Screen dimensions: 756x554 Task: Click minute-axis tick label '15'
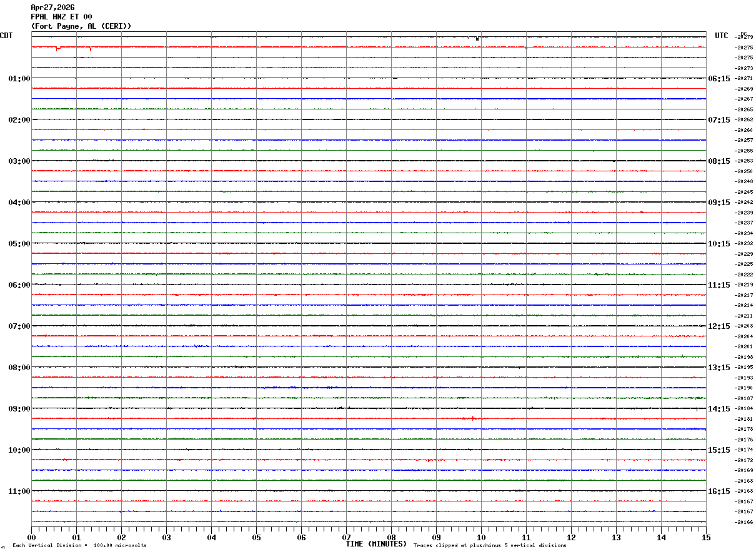[706, 537]
